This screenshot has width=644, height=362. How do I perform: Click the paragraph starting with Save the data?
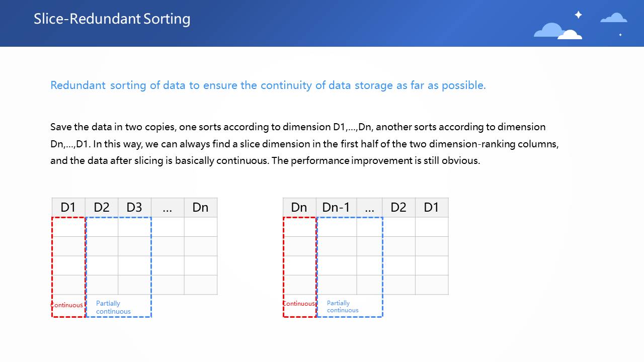[x=304, y=144]
